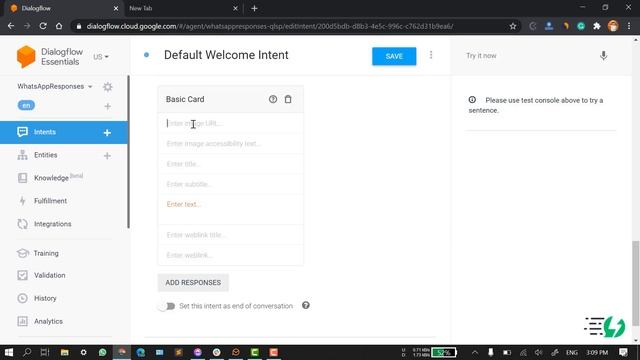640x360 pixels.
Task: Open Windows Start menu
Action: [9, 352]
